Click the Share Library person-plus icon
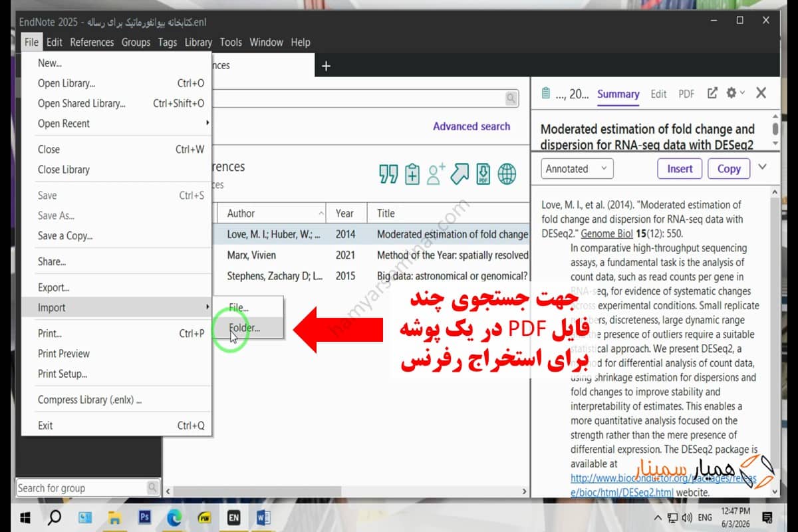The image size is (798, 532). [x=436, y=174]
